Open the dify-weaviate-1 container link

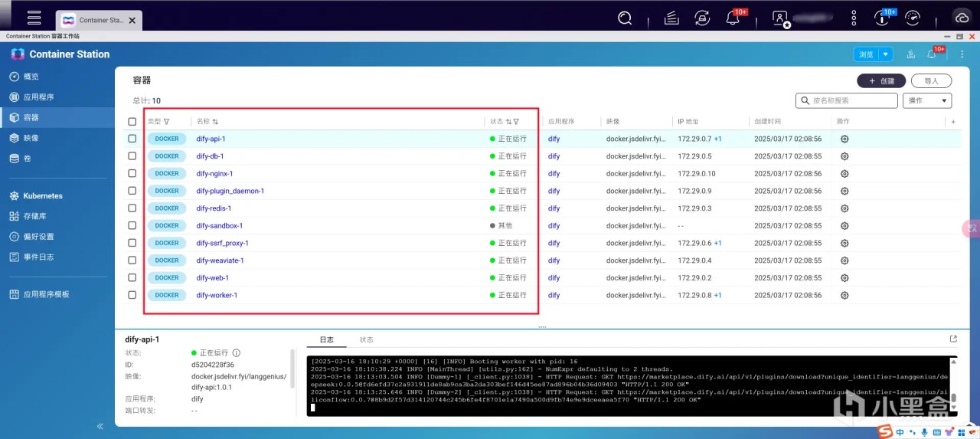(220, 260)
